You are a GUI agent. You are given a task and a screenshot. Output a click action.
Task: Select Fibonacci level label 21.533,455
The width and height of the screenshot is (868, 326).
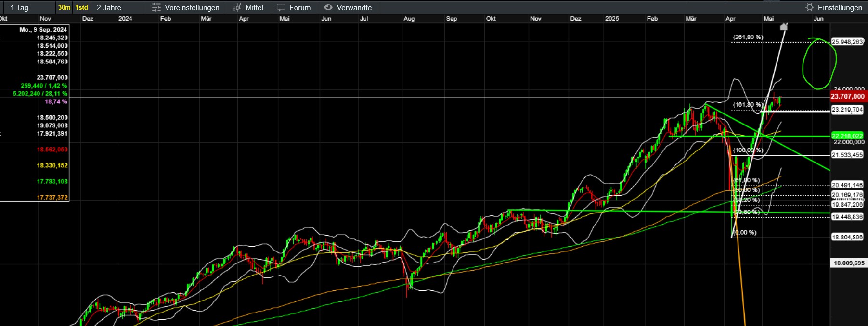[x=847, y=155]
